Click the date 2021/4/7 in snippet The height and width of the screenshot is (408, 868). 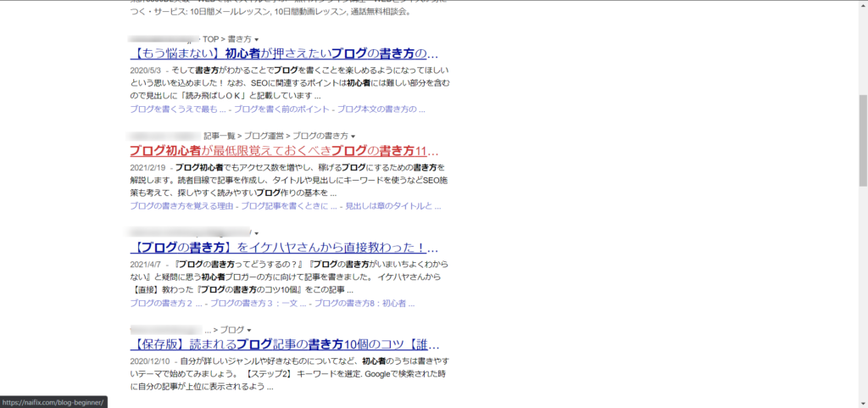tap(146, 265)
